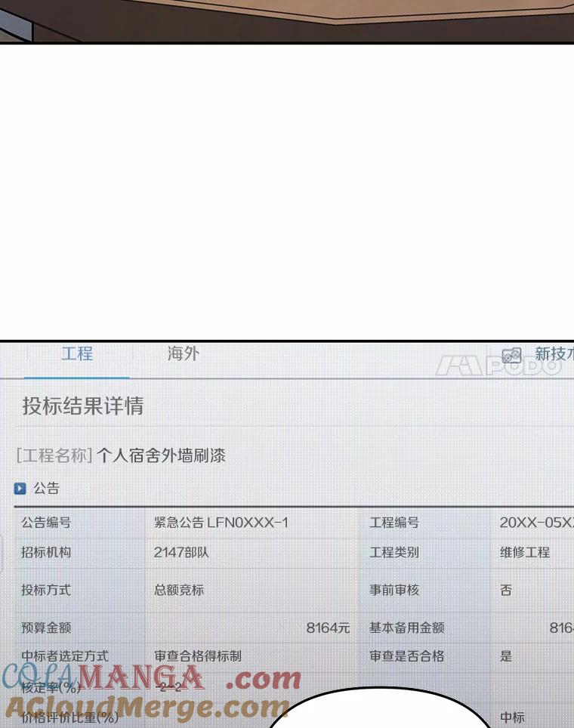The width and height of the screenshot is (574, 728).
Task: Switch to the 工程 tab
Action: (77, 353)
